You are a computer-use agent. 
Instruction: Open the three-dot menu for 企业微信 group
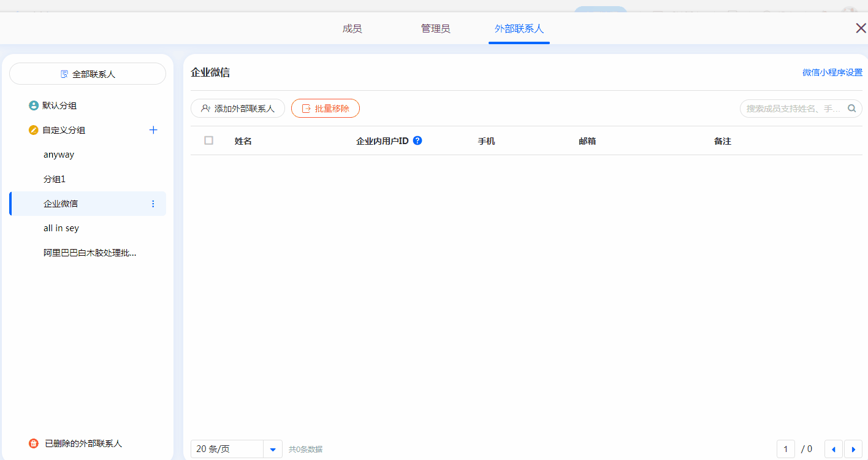pos(153,204)
